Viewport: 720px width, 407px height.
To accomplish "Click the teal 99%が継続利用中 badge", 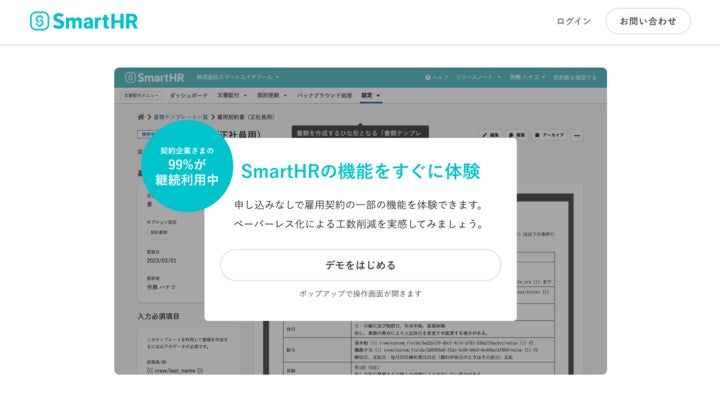I will [186, 166].
